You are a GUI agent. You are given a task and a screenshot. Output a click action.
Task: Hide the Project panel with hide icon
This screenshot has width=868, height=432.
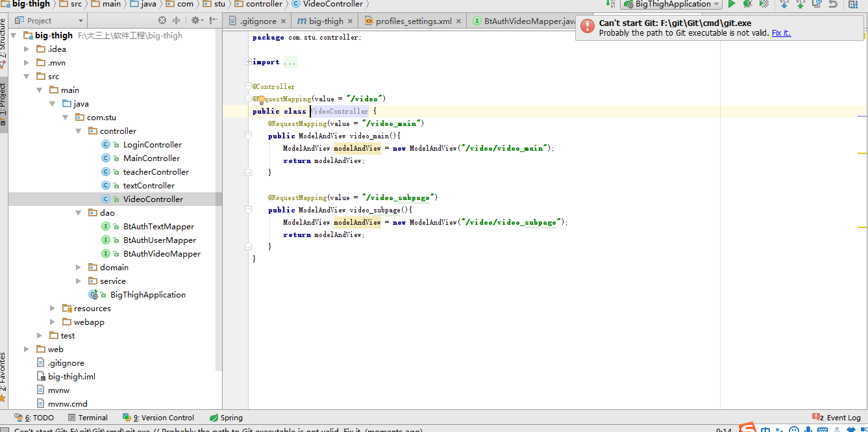(x=212, y=21)
